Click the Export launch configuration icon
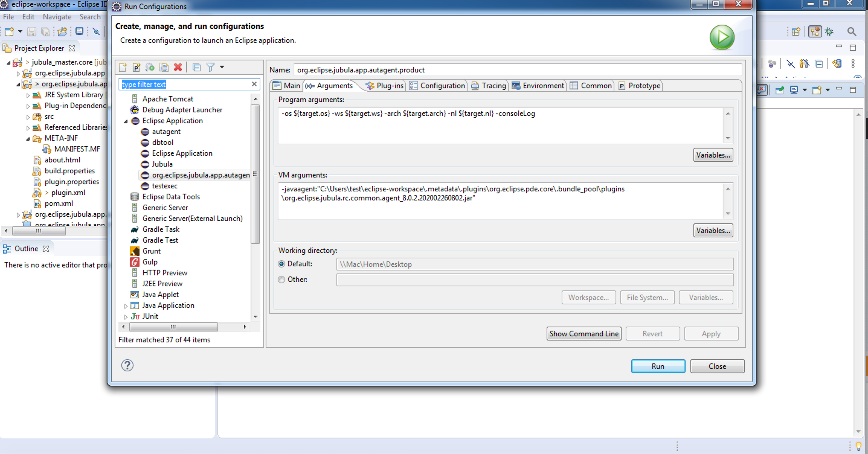 [150, 67]
